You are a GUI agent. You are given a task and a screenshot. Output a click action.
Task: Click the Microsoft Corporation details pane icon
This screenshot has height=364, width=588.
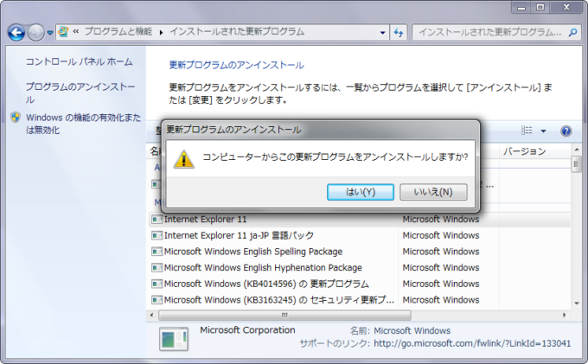tap(175, 339)
